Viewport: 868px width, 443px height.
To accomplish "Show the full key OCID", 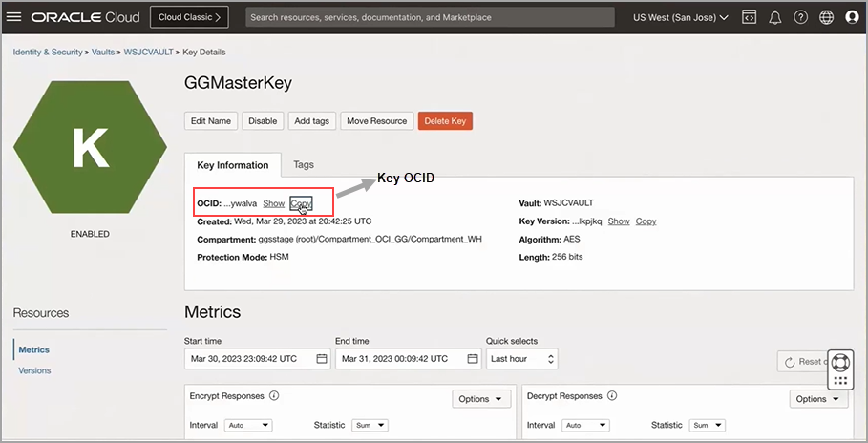I will point(273,203).
